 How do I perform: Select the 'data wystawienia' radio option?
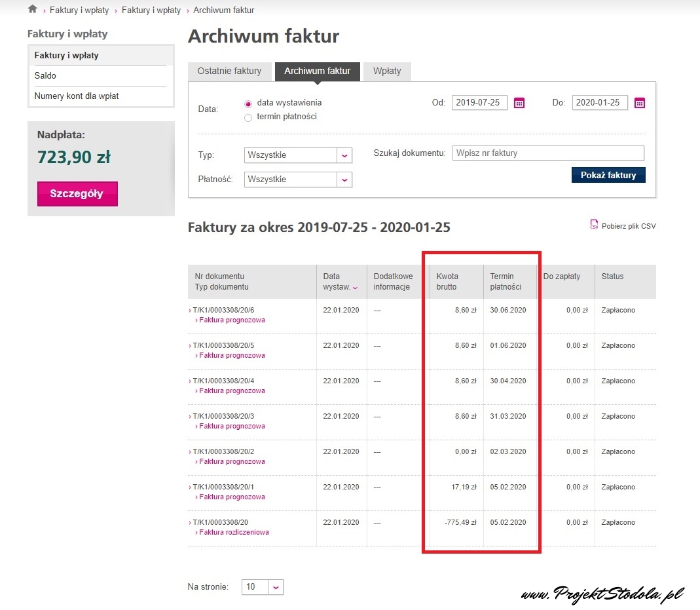coord(248,104)
